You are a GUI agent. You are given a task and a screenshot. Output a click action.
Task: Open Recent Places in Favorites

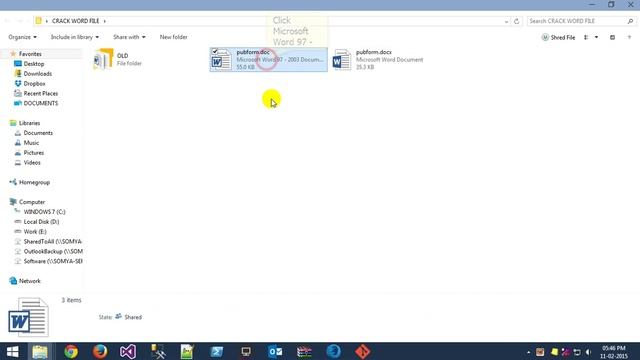click(x=40, y=93)
